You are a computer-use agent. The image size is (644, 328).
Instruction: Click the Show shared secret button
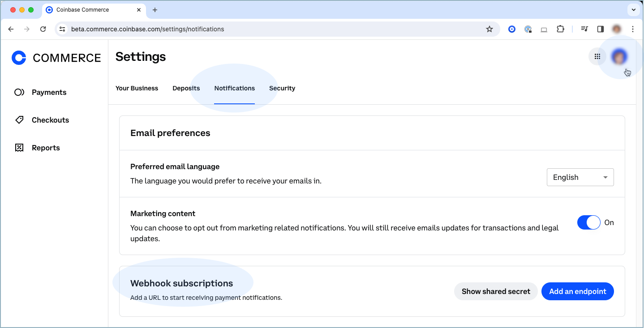point(496,291)
